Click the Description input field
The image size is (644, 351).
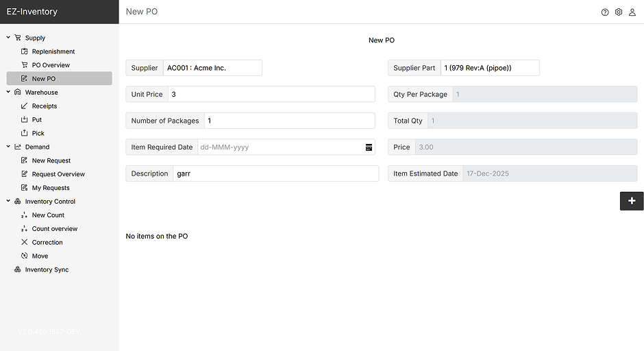[275, 173]
